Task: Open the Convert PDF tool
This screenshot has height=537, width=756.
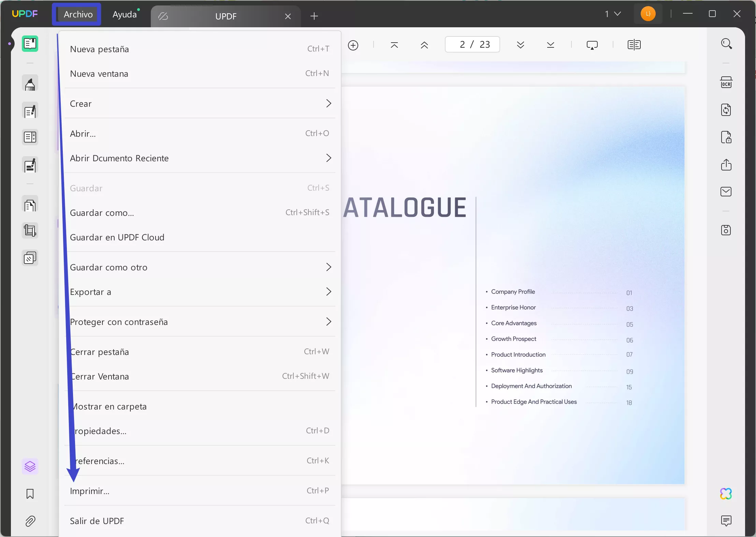Action: 726,110
